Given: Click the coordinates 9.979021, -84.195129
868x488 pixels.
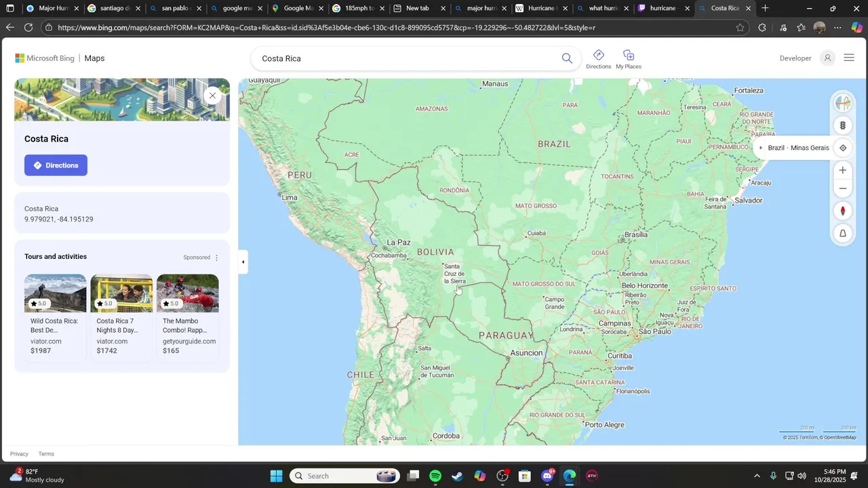Looking at the screenshot, I should pos(59,220).
